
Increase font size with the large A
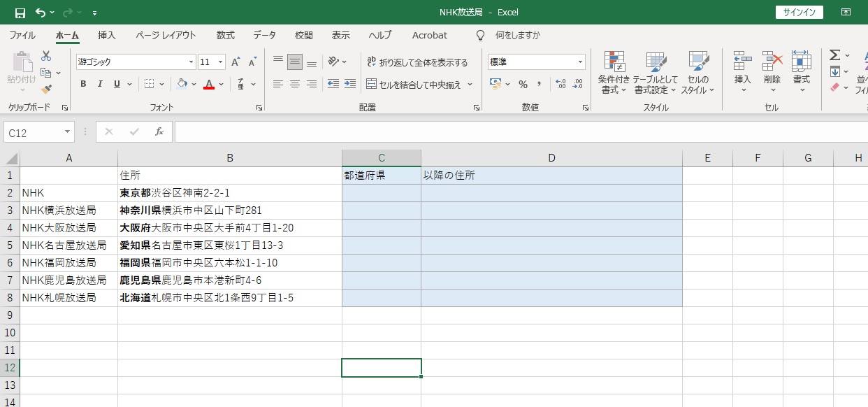point(236,62)
